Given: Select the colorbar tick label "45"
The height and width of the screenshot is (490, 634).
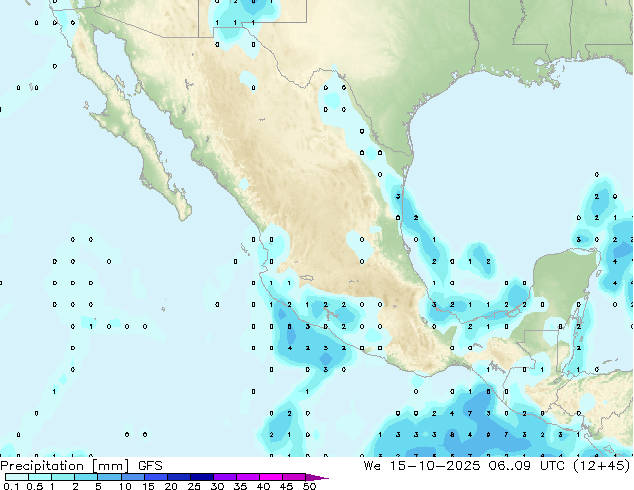Looking at the screenshot, I should click(286, 486).
